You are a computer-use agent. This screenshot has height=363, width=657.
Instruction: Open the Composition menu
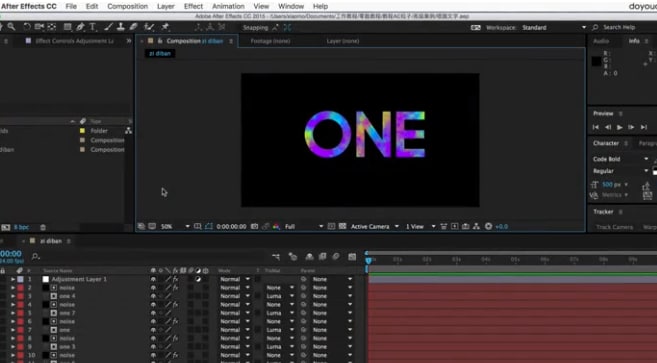pyautogui.click(x=127, y=6)
